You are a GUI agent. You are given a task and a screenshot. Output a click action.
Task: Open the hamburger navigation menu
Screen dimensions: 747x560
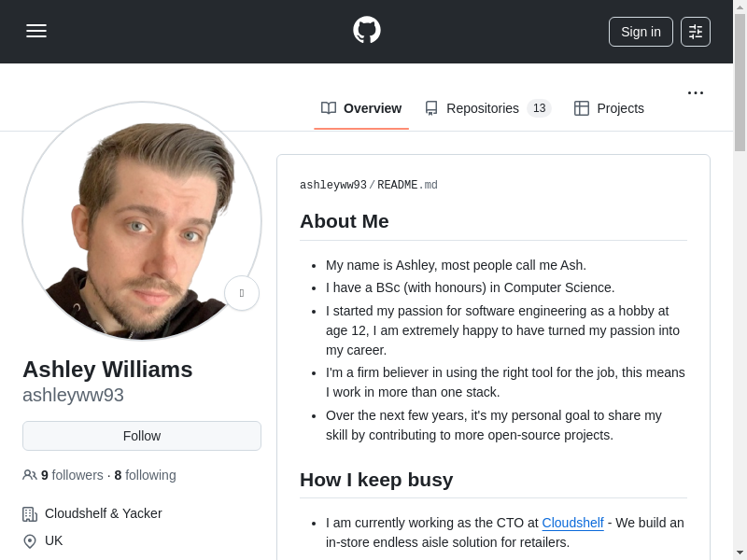point(36,31)
